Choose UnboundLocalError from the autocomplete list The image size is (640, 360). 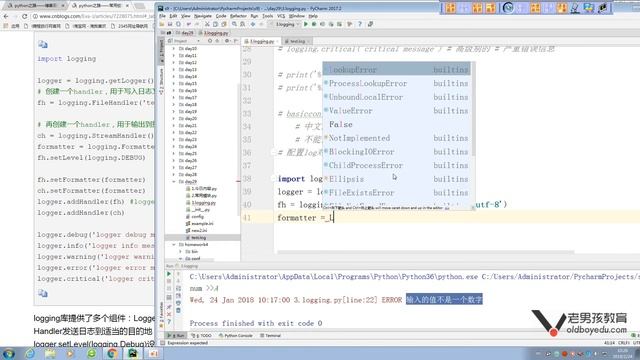pyautogui.click(x=396, y=97)
